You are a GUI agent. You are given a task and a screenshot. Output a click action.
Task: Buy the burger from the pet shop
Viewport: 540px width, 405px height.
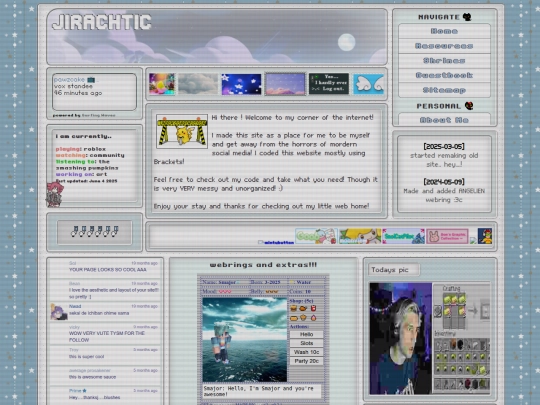(x=293, y=309)
